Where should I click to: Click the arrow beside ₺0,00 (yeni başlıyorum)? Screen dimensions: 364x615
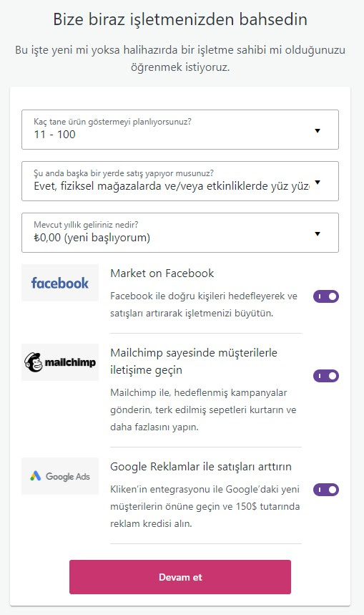click(318, 234)
